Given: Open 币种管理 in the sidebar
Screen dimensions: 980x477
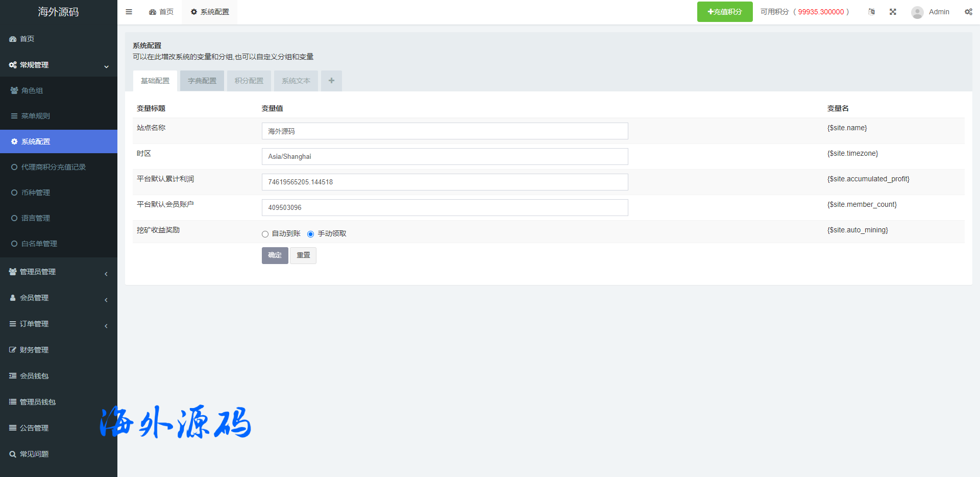Looking at the screenshot, I should click(36, 193).
